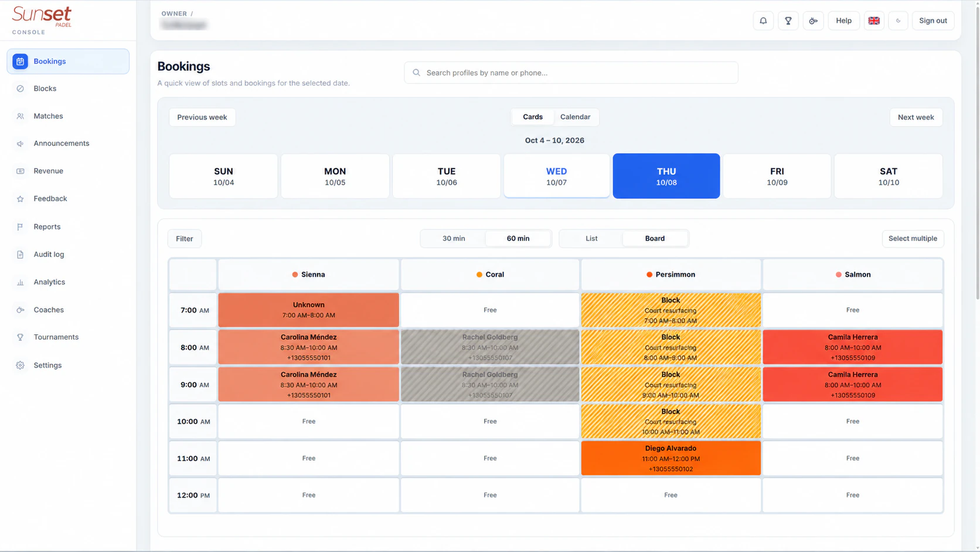Open the notifications bell
Screen dimensions: 980x552
coord(763,21)
